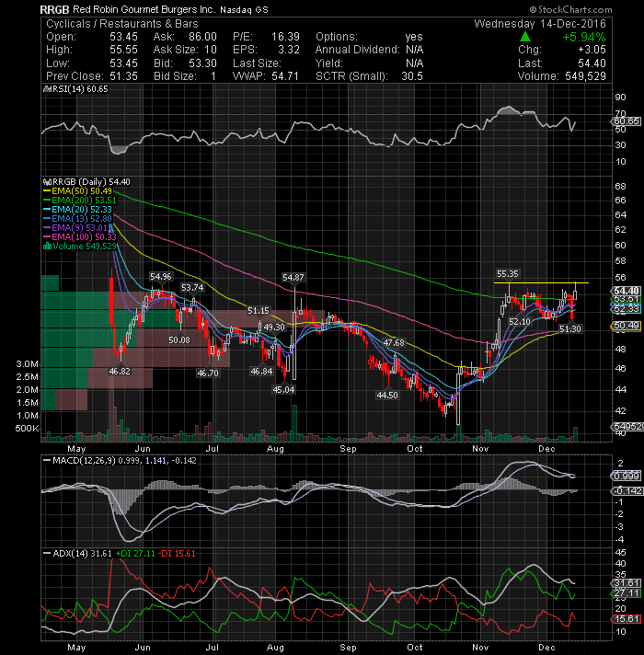Click the 46.84 low annotation
The width and height of the screenshot is (644, 655).
click(x=261, y=372)
